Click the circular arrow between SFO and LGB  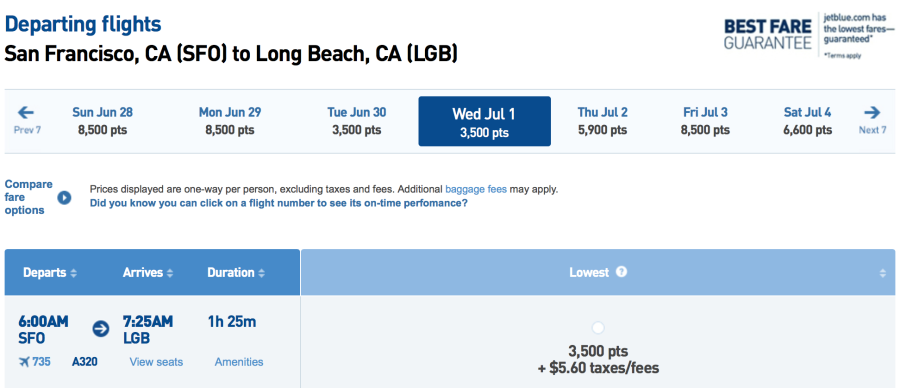pyautogui.click(x=101, y=329)
